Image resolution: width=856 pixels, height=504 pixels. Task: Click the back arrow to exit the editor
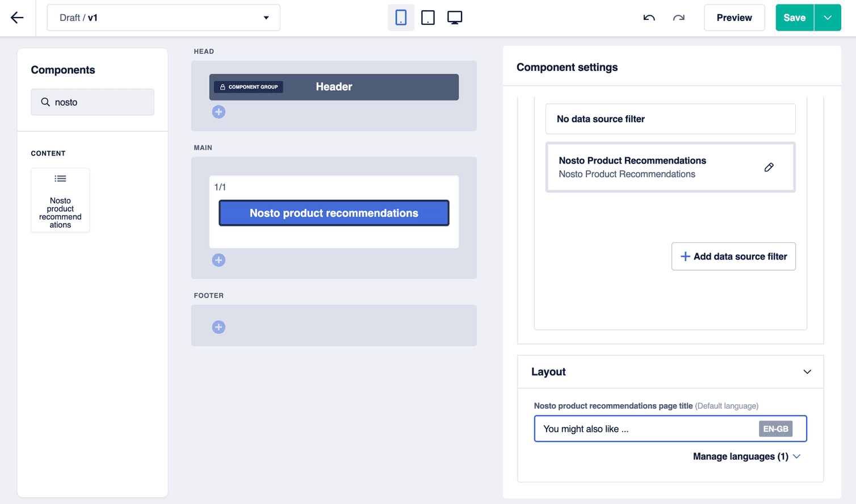coord(17,18)
